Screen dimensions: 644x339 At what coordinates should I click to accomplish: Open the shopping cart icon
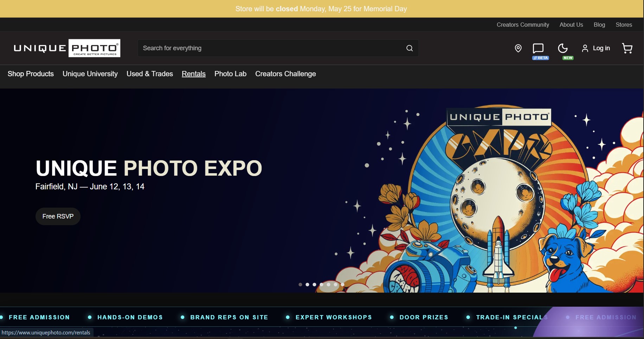point(627,48)
